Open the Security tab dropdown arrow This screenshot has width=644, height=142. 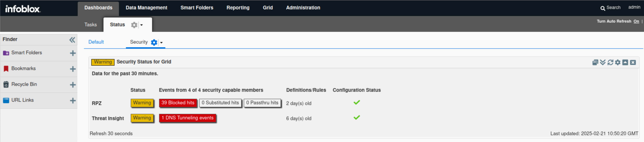point(161,43)
